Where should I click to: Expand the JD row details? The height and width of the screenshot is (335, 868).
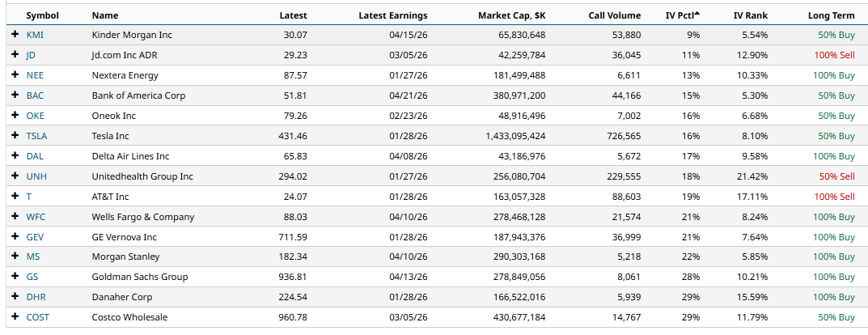tap(15, 55)
